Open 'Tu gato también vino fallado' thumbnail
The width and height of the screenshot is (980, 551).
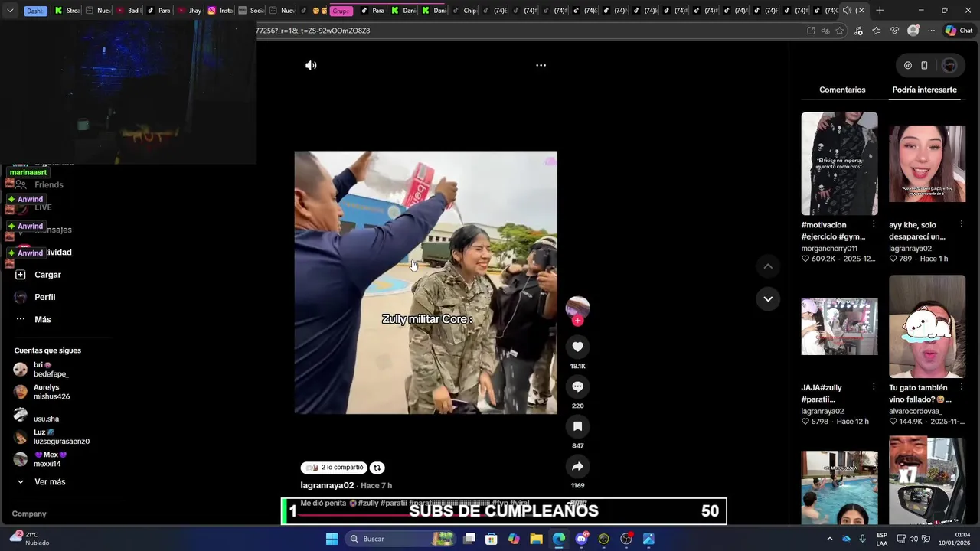(x=927, y=327)
